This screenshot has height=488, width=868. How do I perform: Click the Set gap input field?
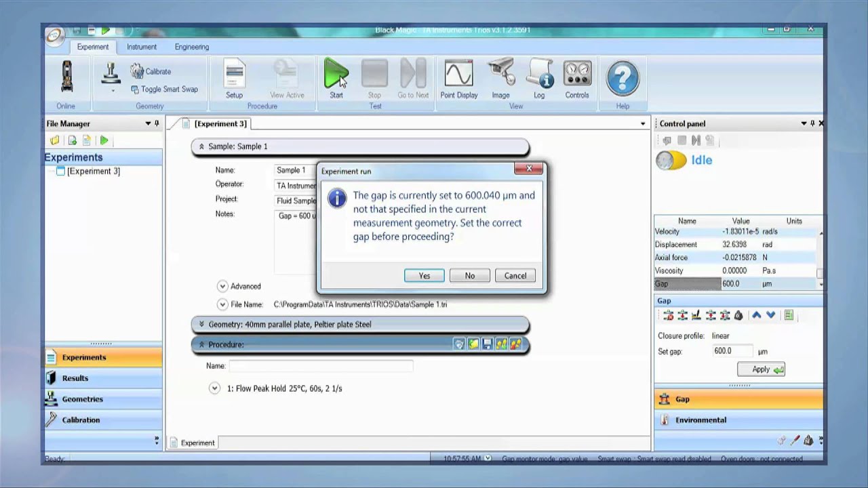click(732, 351)
